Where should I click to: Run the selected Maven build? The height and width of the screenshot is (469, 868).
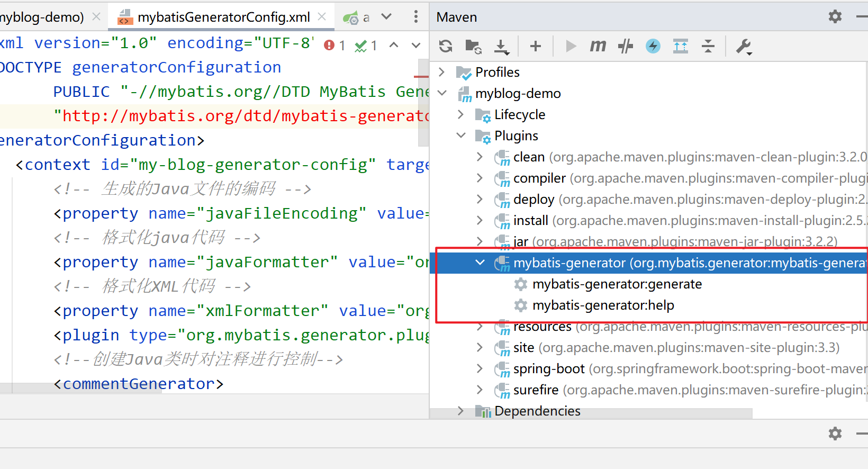coord(571,47)
